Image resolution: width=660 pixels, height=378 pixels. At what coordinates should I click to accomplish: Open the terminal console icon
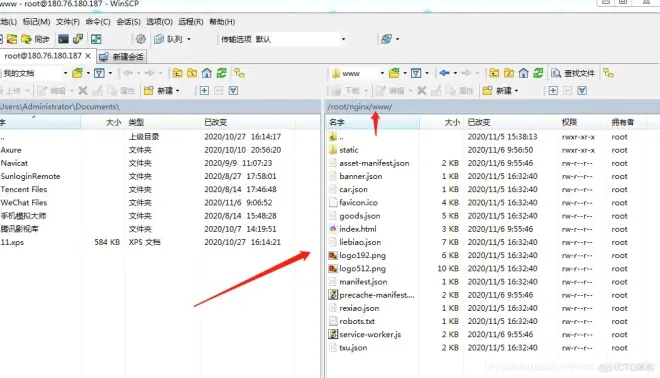point(63,39)
